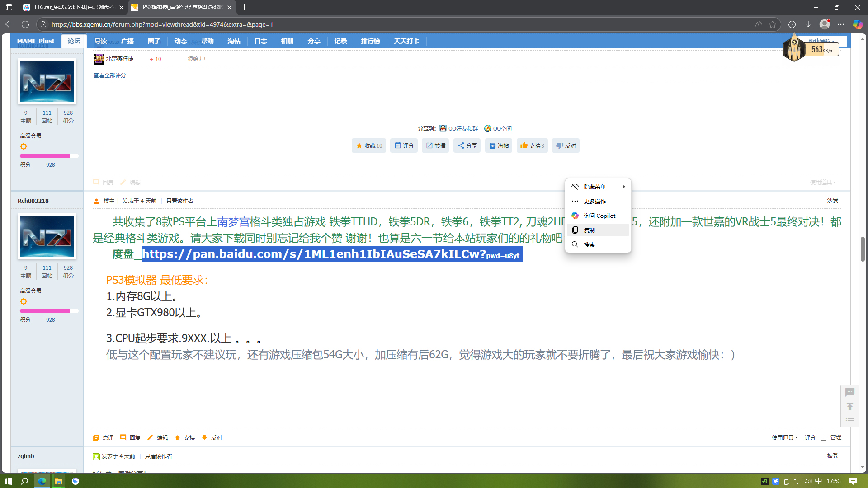The width and height of the screenshot is (868, 488).
Task: Open the Downloads icon in toolbar
Action: coord(808,24)
